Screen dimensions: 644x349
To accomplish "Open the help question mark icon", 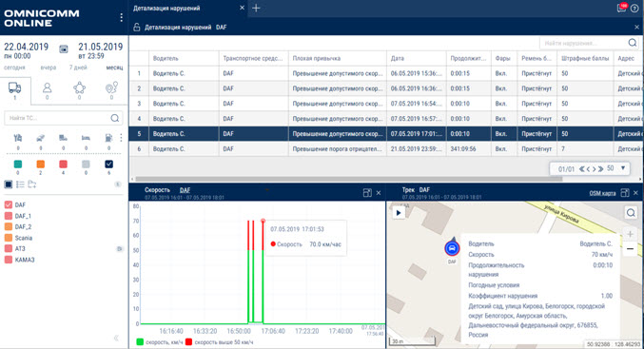I will tap(634, 9).
